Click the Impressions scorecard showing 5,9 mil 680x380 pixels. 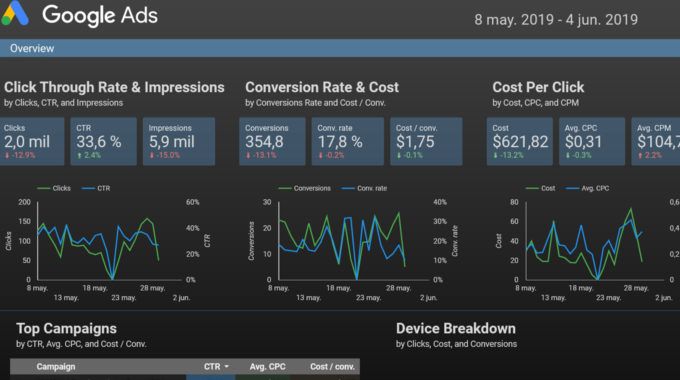(x=179, y=141)
